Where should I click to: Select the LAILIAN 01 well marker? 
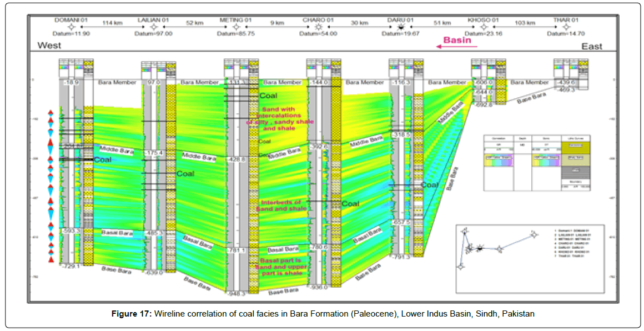coord(154,27)
